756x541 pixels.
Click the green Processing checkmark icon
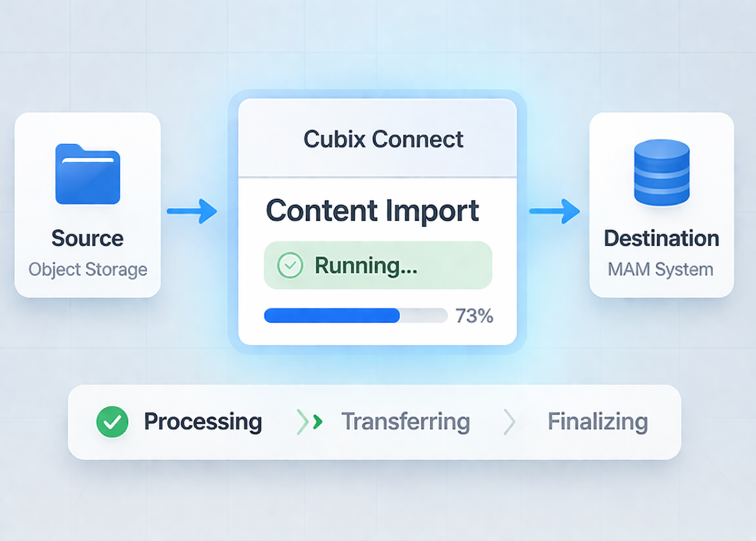point(112,422)
